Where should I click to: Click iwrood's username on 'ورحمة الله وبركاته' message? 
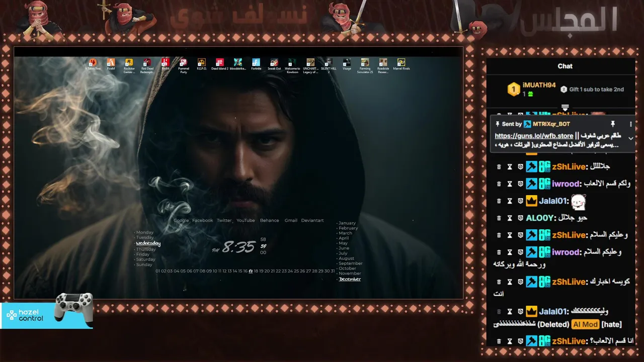click(x=566, y=252)
